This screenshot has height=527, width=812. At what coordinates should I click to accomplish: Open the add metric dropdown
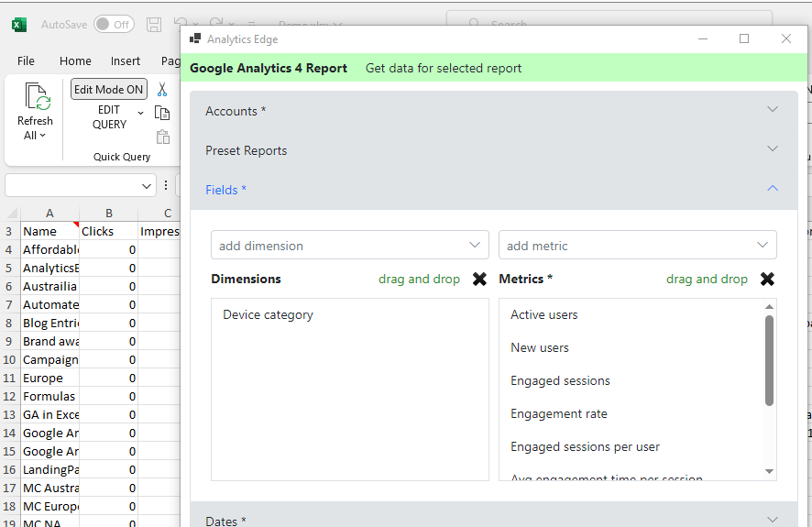[x=638, y=245]
